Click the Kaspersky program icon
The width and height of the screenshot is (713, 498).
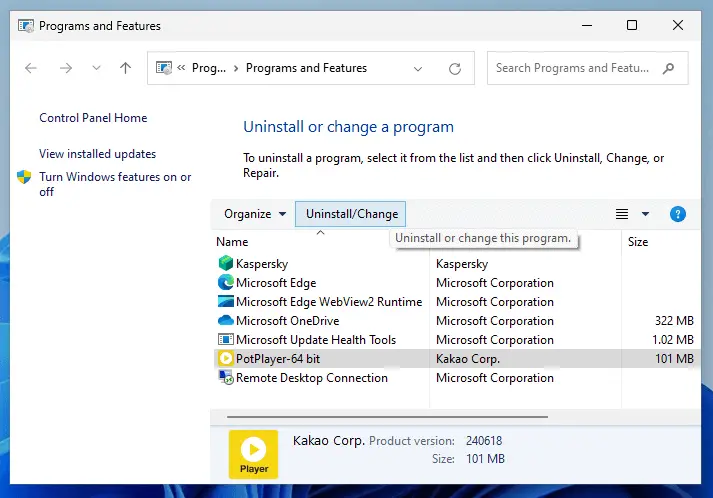[x=226, y=263]
